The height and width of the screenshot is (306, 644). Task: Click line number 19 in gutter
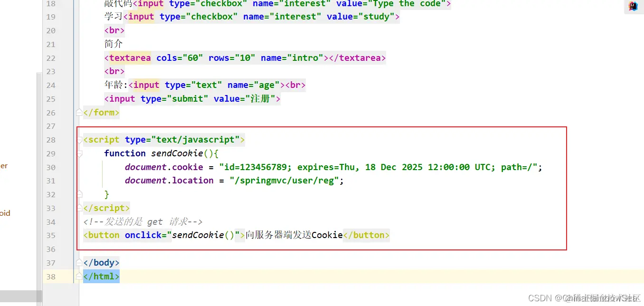coord(50,17)
